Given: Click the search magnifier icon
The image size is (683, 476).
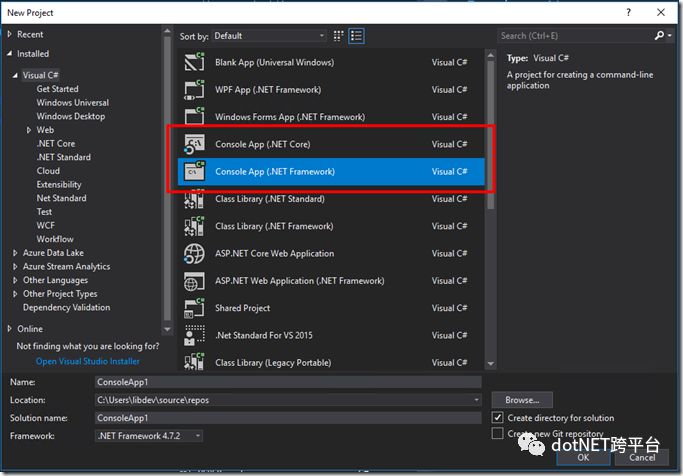Looking at the screenshot, I should click(659, 36).
